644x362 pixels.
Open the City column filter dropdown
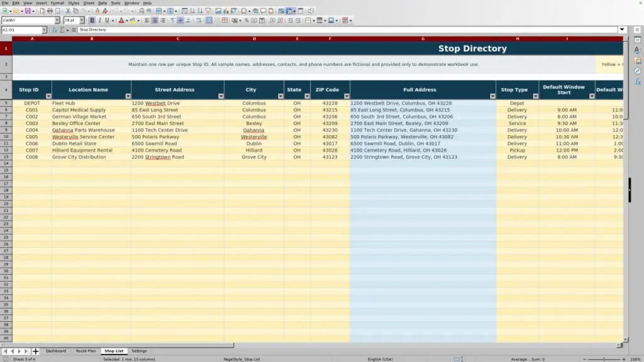click(280, 96)
